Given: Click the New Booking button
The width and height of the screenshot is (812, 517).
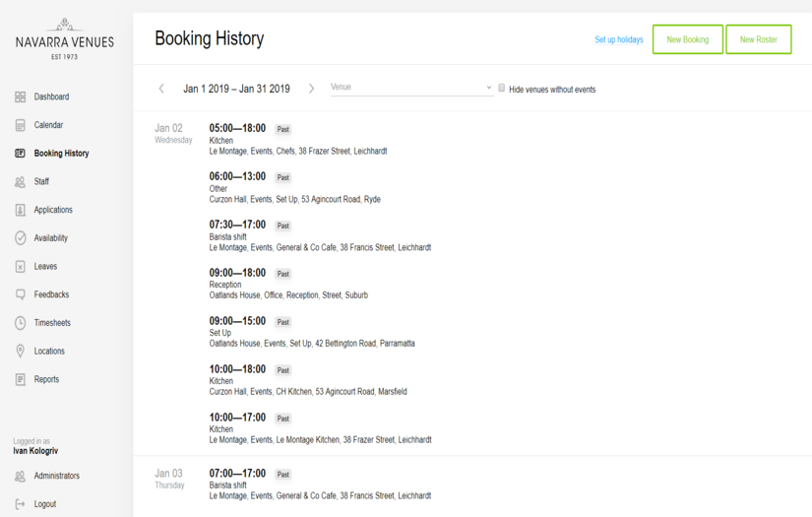Looking at the screenshot, I should [688, 39].
